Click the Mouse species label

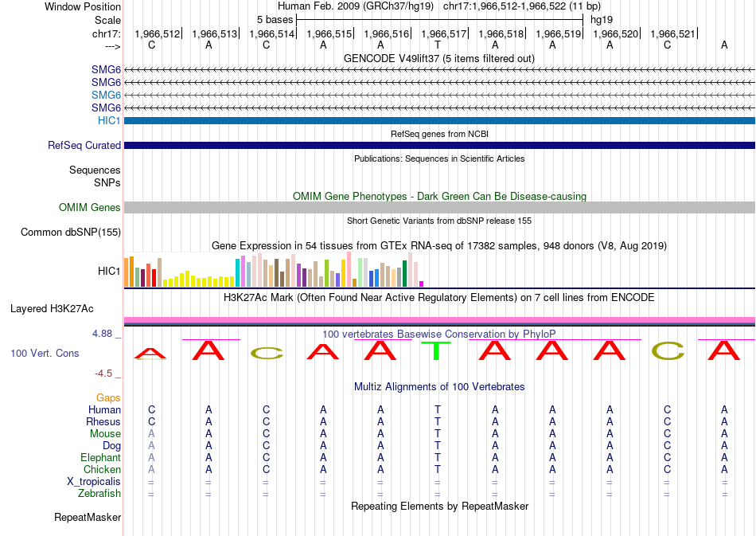105,434
